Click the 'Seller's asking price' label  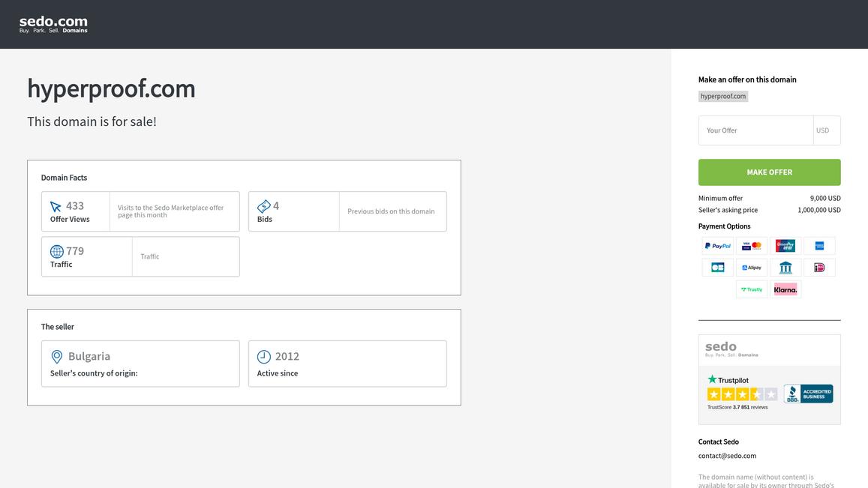click(728, 210)
